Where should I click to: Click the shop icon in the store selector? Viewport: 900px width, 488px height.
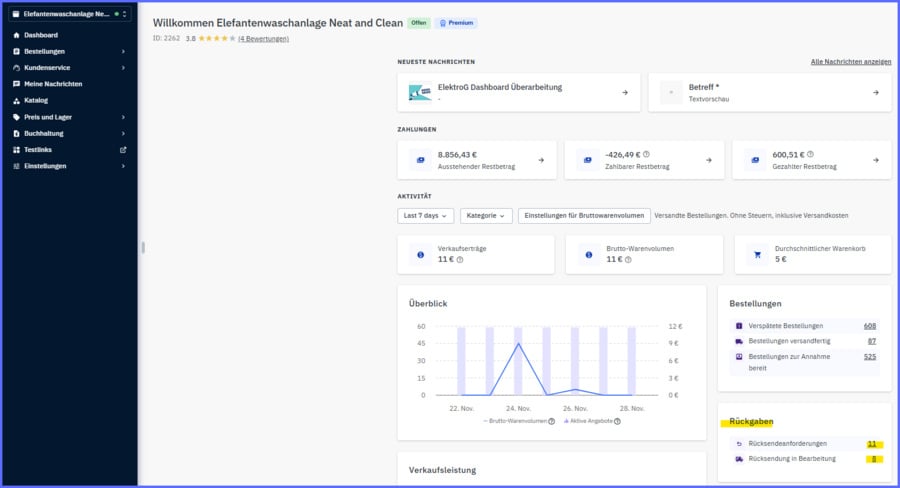click(16, 14)
